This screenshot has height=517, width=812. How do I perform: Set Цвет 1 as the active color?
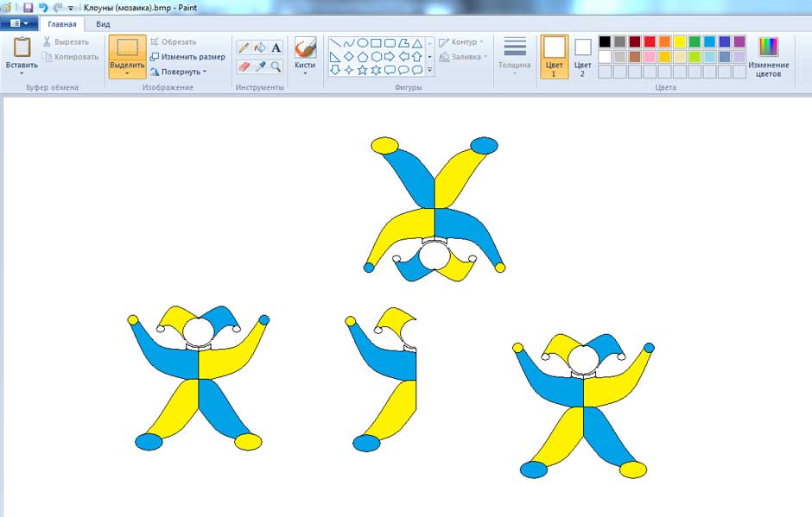(554, 56)
